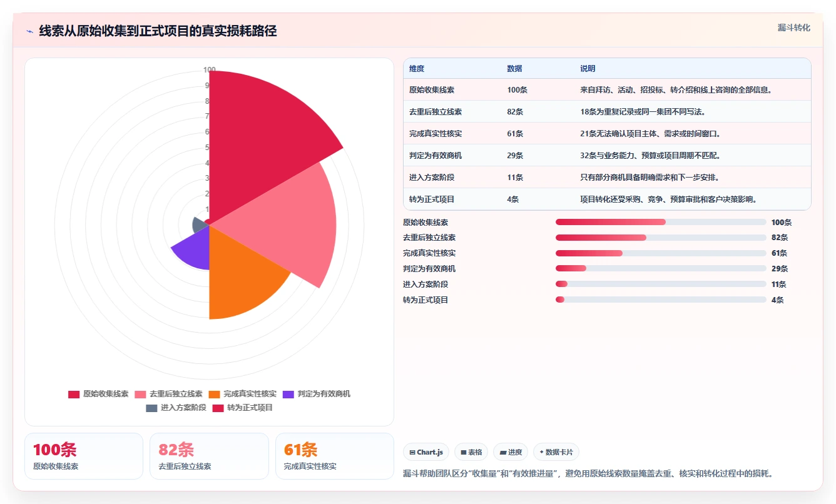
Task: Click the description starting with 项目转化还受采购
Action: click(x=668, y=199)
